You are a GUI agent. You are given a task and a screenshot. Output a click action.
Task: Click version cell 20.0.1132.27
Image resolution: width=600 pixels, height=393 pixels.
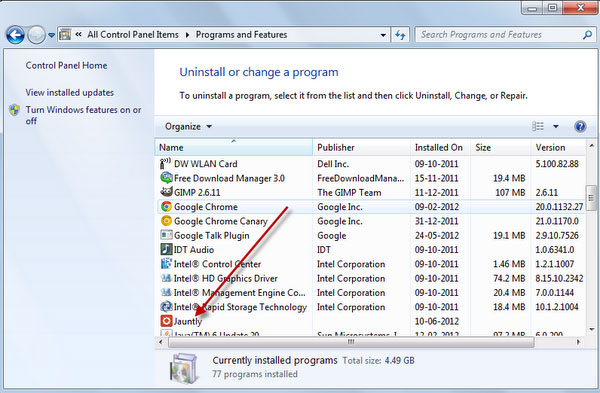[x=559, y=207]
